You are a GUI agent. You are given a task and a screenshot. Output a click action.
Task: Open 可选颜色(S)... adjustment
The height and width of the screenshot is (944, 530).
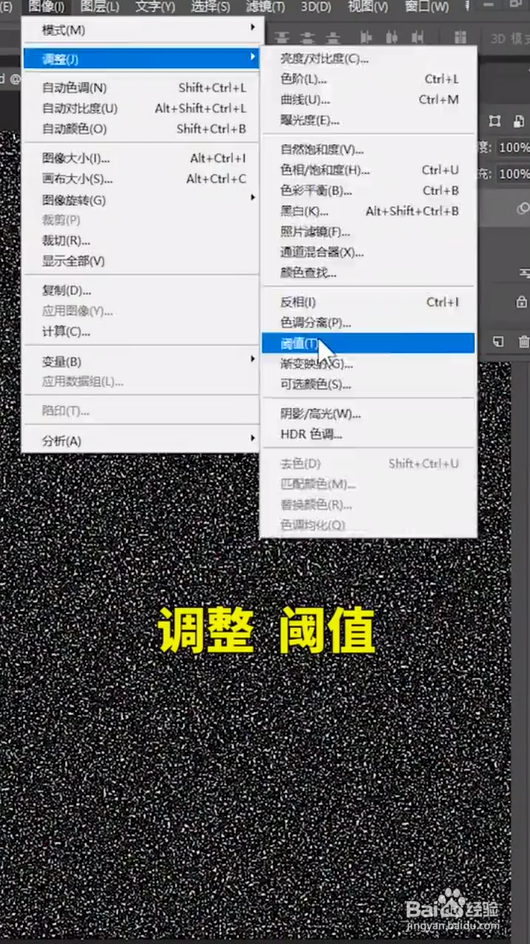click(368, 384)
